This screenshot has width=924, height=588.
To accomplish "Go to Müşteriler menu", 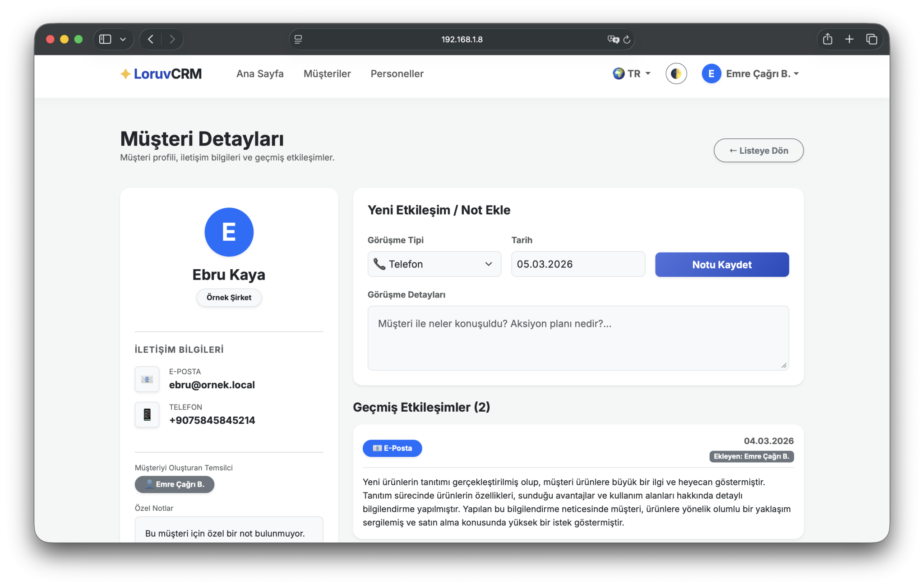I will coord(327,73).
